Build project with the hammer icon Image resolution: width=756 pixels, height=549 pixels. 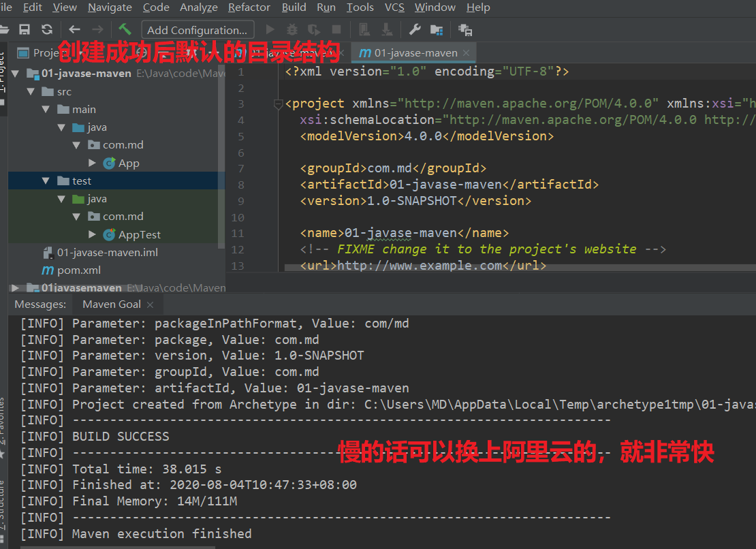(125, 29)
